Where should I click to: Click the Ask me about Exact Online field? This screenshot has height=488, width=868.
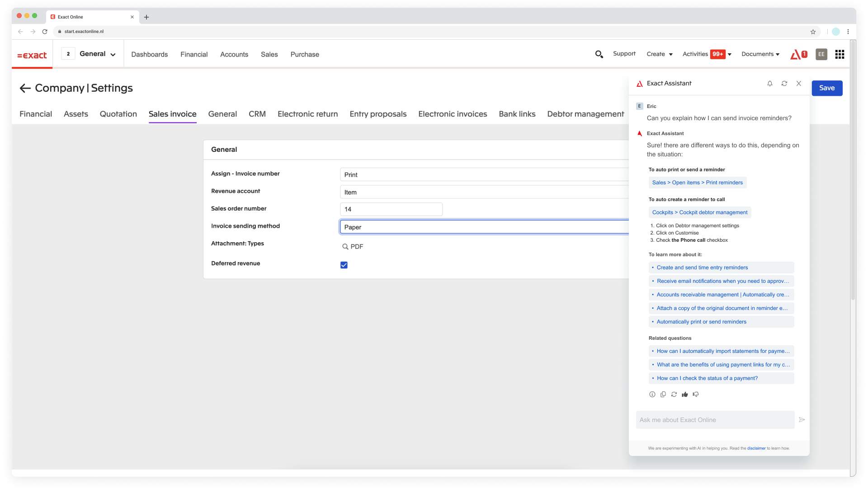tap(715, 420)
